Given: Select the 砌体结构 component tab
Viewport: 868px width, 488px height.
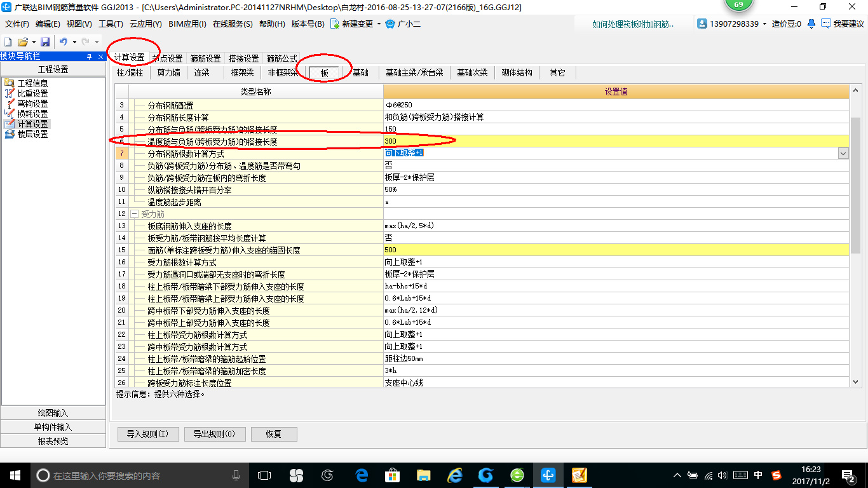Looking at the screenshot, I should [517, 72].
